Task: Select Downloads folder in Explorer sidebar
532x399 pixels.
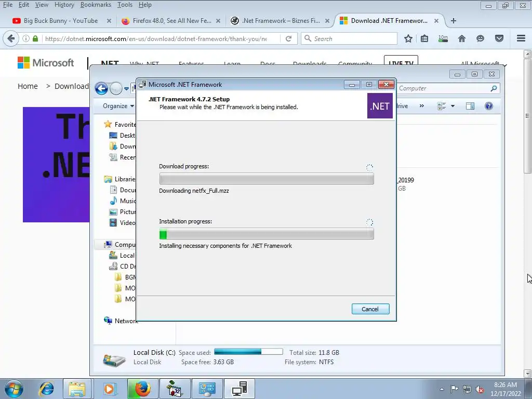Action: click(122, 146)
